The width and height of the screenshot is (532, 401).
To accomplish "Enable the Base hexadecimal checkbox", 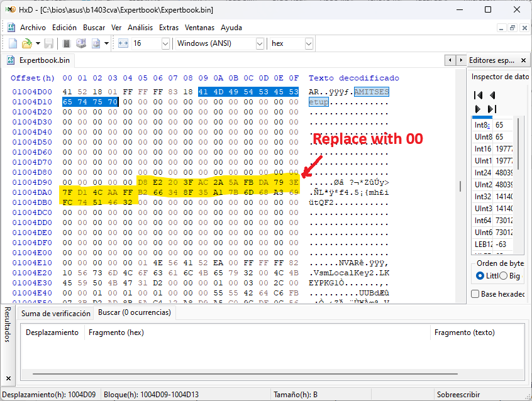I will pos(475,294).
